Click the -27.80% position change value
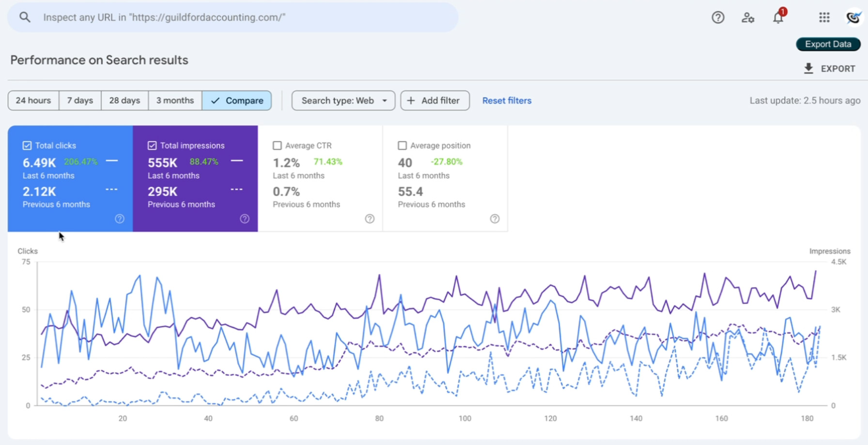The height and width of the screenshot is (445, 868). tap(447, 162)
